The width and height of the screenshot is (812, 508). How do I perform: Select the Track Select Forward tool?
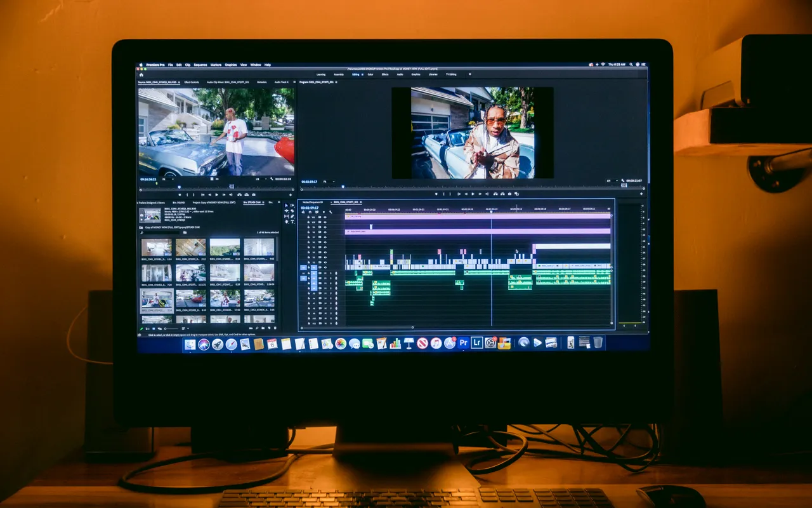[x=292, y=206]
